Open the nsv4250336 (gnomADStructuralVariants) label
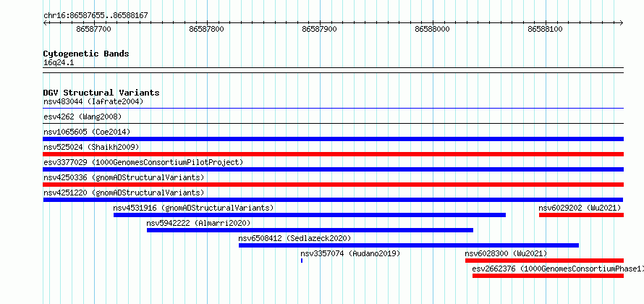This screenshot has height=304, width=644. point(124,177)
